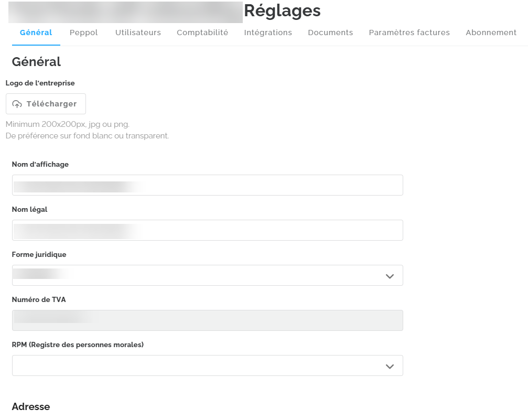Click the cloud upload icon for the logo
Image resolution: width=528 pixels, height=420 pixels.
(17, 104)
